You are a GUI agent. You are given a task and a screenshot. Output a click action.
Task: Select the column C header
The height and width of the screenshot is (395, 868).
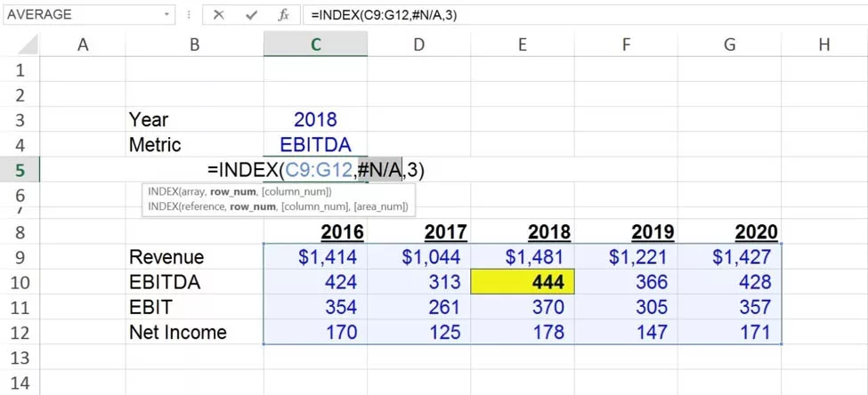click(x=315, y=44)
